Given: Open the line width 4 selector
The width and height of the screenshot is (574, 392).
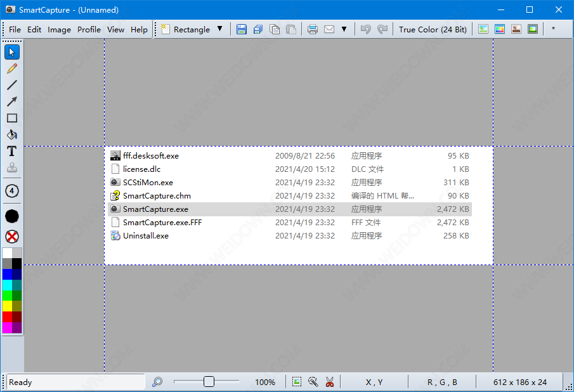Looking at the screenshot, I should [12, 191].
